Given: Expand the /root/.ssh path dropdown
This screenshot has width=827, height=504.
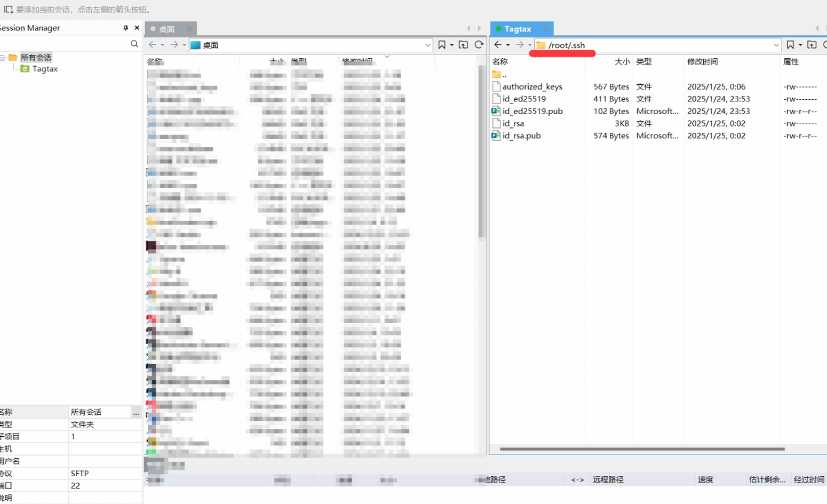Looking at the screenshot, I should [776, 45].
